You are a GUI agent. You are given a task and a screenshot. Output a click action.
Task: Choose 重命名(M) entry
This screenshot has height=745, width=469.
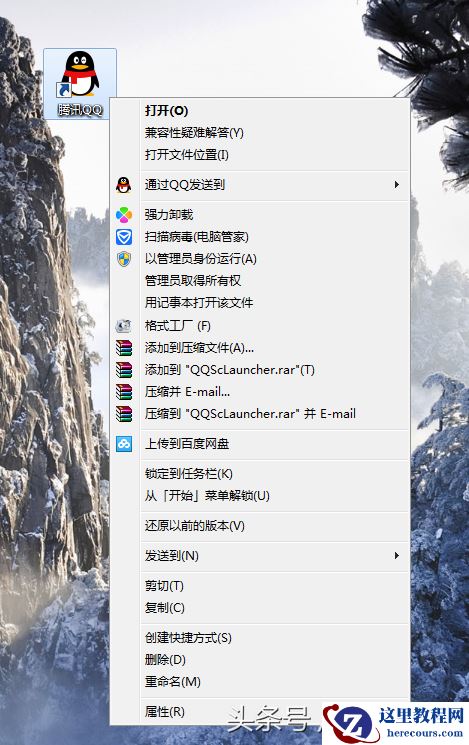click(260, 682)
